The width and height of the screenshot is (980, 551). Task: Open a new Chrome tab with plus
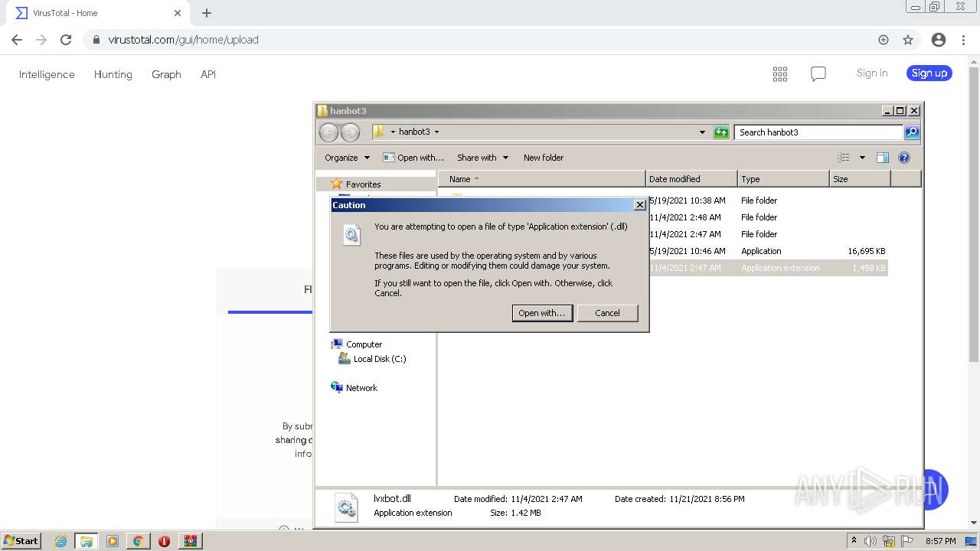(x=207, y=13)
